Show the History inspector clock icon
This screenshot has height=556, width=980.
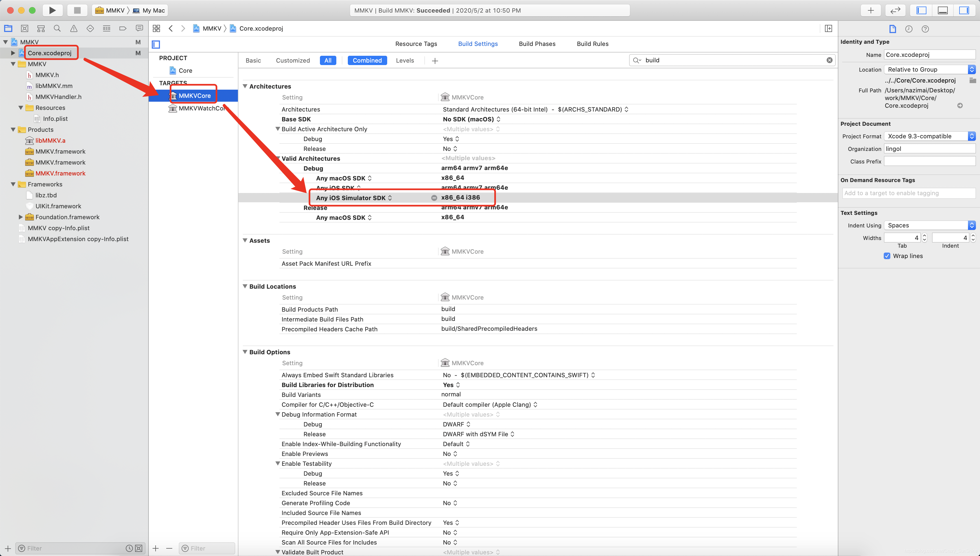tap(909, 29)
